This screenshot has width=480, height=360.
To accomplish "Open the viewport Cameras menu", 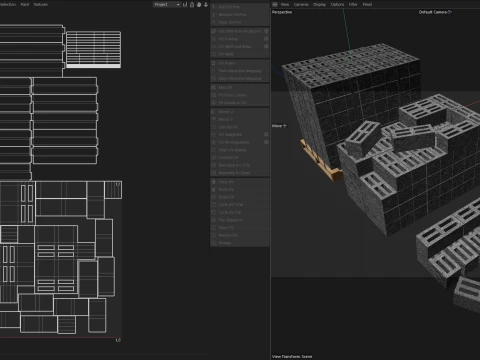I will pos(301,4).
